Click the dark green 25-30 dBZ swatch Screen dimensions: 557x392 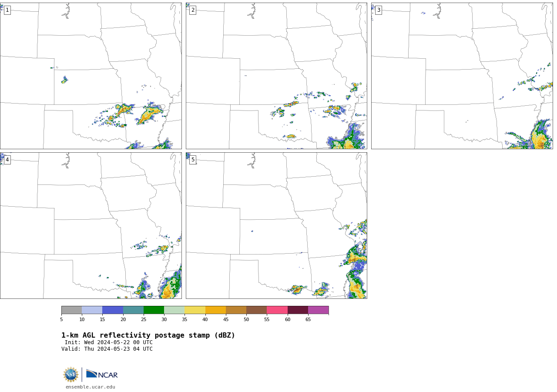coord(154,310)
